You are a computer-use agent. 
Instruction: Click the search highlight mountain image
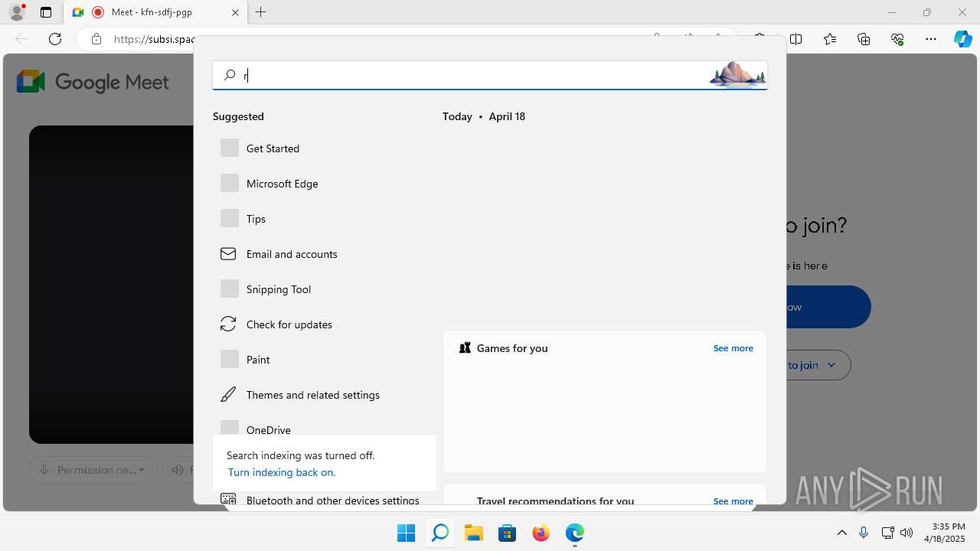[737, 75]
